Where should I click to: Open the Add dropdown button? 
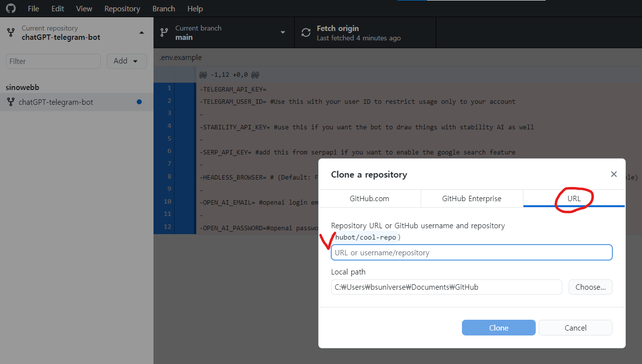pos(127,61)
